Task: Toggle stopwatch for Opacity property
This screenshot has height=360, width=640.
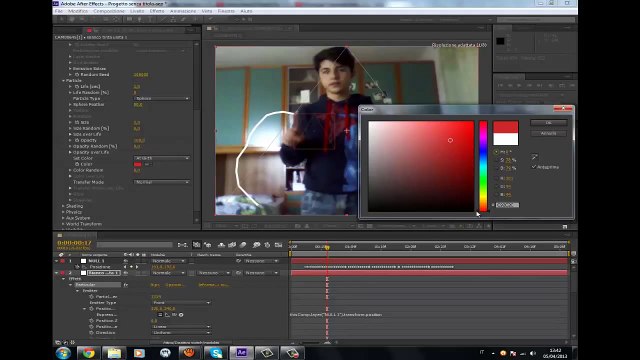Action: pyautogui.click(x=77, y=140)
